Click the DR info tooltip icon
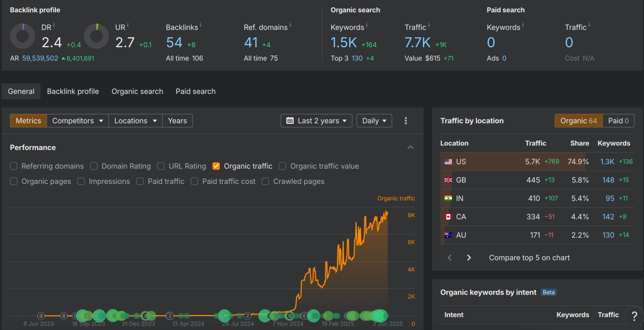This screenshot has height=330, width=644. point(53,24)
